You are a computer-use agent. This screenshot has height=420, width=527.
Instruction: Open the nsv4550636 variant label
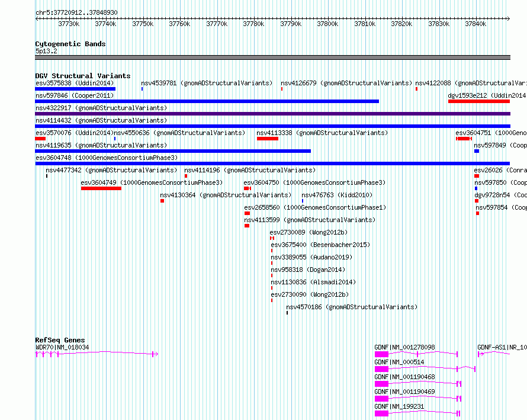[x=180, y=133]
